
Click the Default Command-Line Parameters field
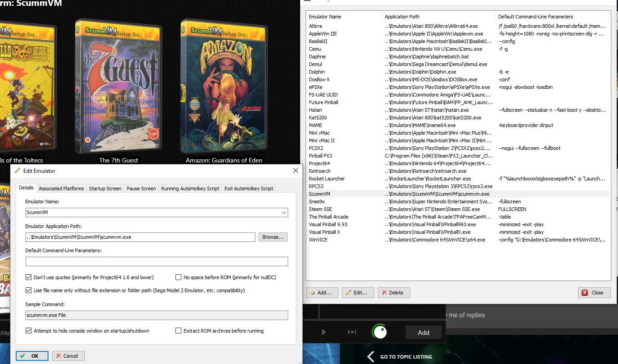(x=157, y=261)
